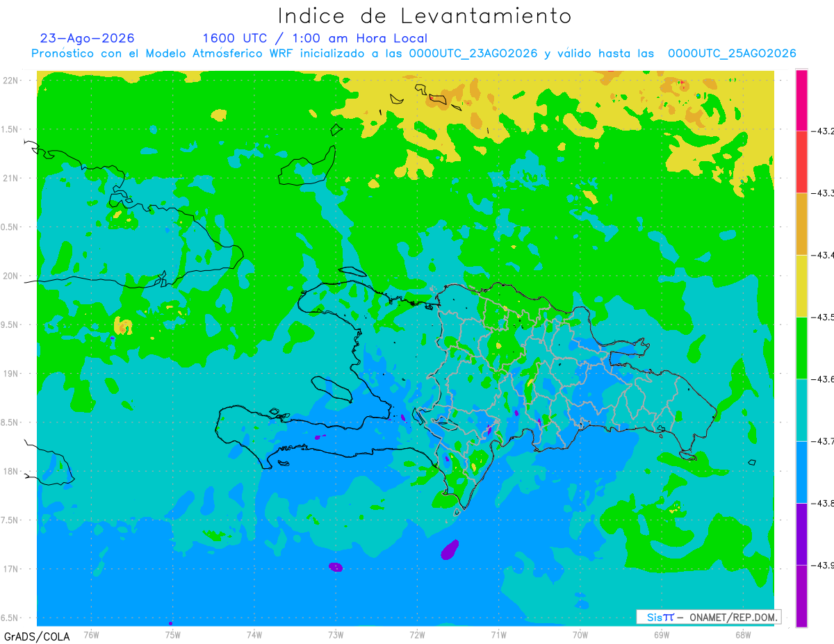Click the legend value '-43.3'
834x644 pixels.
[823, 193]
